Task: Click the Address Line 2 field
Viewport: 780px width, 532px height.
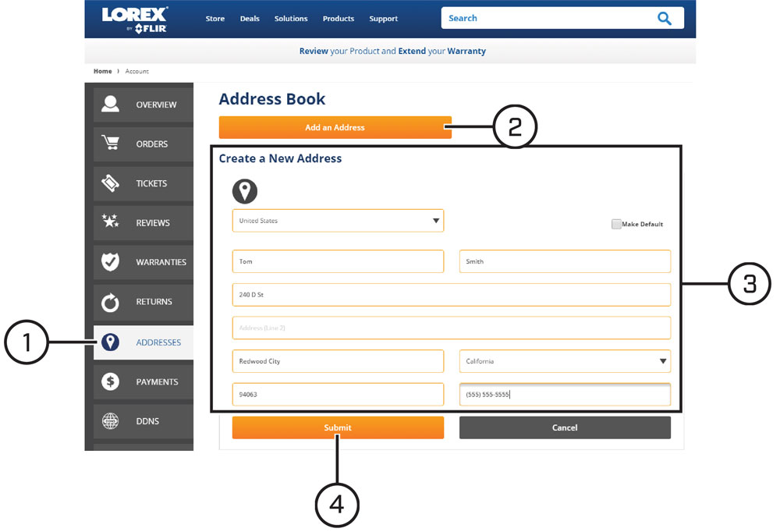Action: coord(451,328)
